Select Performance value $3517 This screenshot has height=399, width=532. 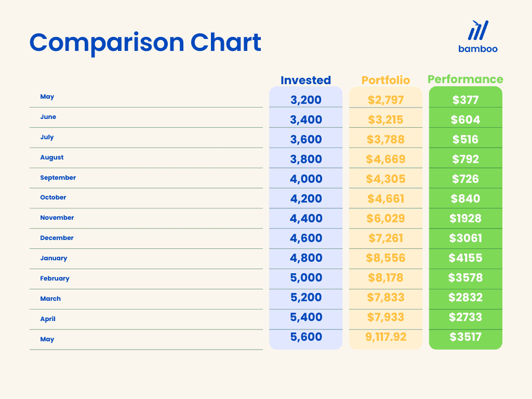[x=465, y=337]
